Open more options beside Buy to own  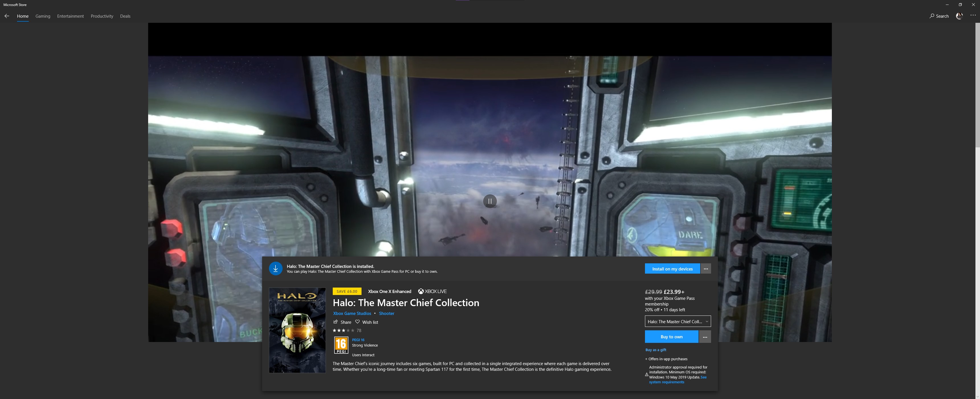click(x=705, y=337)
